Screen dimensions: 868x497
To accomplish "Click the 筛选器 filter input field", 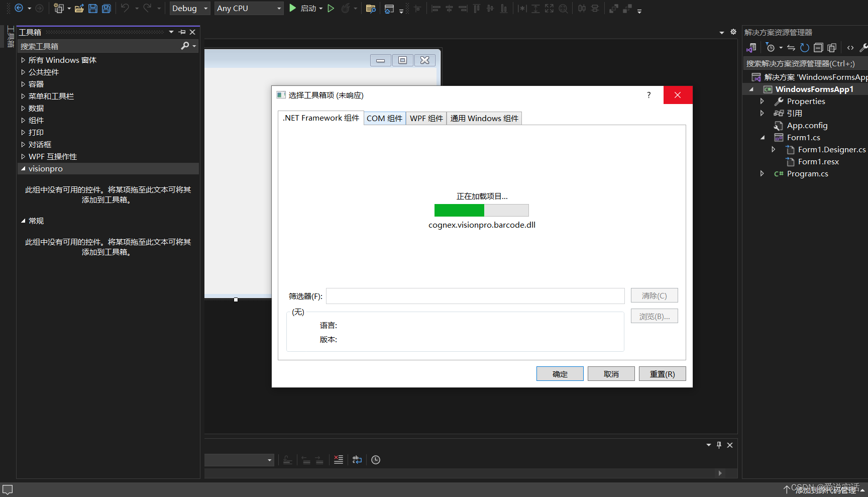I will [475, 296].
